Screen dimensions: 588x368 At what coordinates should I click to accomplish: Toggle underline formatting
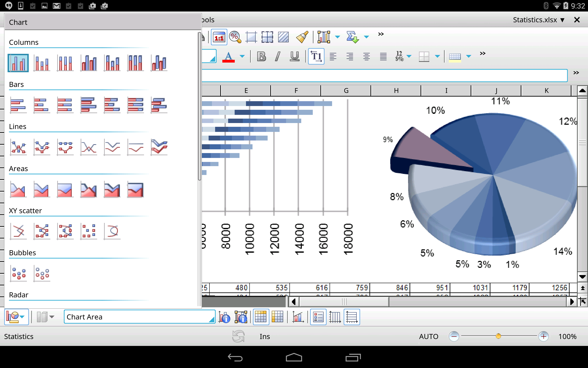(x=294, y=57)
